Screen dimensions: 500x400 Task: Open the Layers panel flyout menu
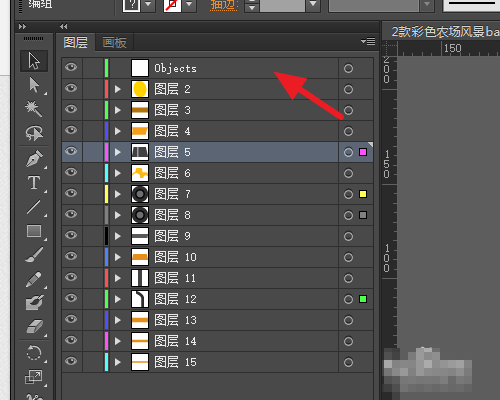tap(368, 41)
